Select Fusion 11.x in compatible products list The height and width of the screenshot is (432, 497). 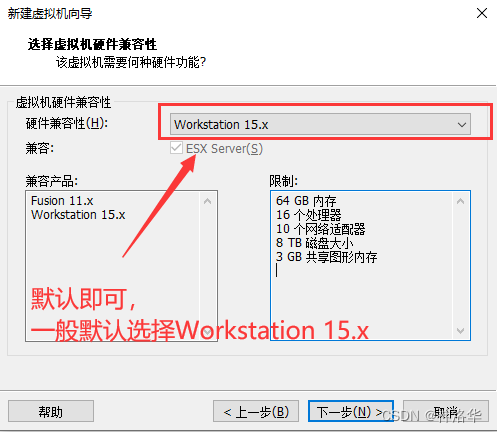click(x=62, y=201)
